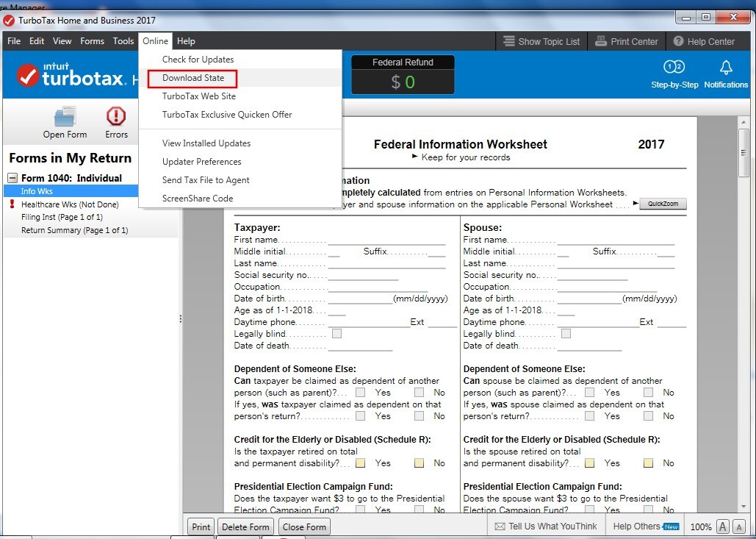The height and width of the screenshot is (539, 756).
Task: Open the Help Center
Action: point(703,41)
